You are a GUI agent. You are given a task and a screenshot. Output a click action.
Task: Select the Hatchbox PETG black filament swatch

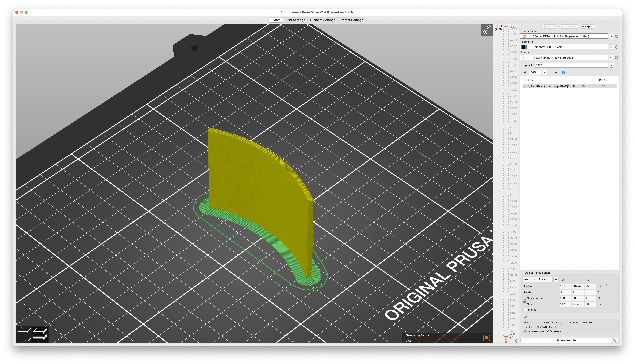(524, 47)
